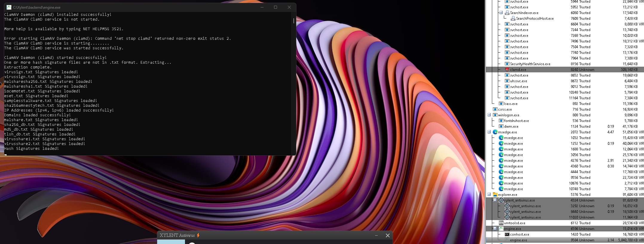Click the 91,604 KB memory value for explorer.exe
The height and width of the screenshot is (244, 644).
pyautogui.click(x=630, y=194)
